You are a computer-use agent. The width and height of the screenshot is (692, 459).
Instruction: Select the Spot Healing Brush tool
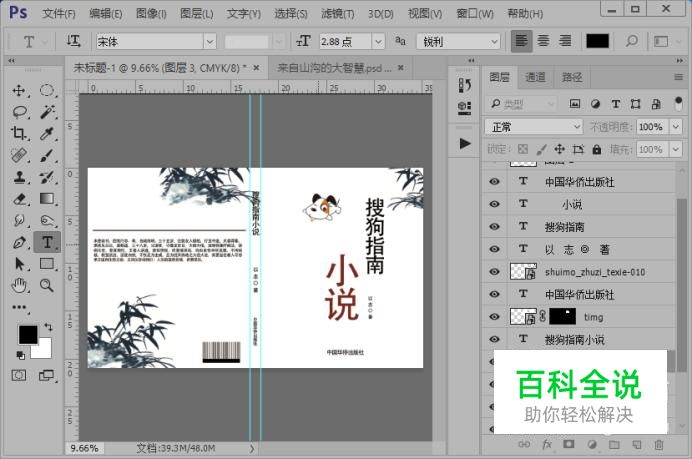pos(19,155)
